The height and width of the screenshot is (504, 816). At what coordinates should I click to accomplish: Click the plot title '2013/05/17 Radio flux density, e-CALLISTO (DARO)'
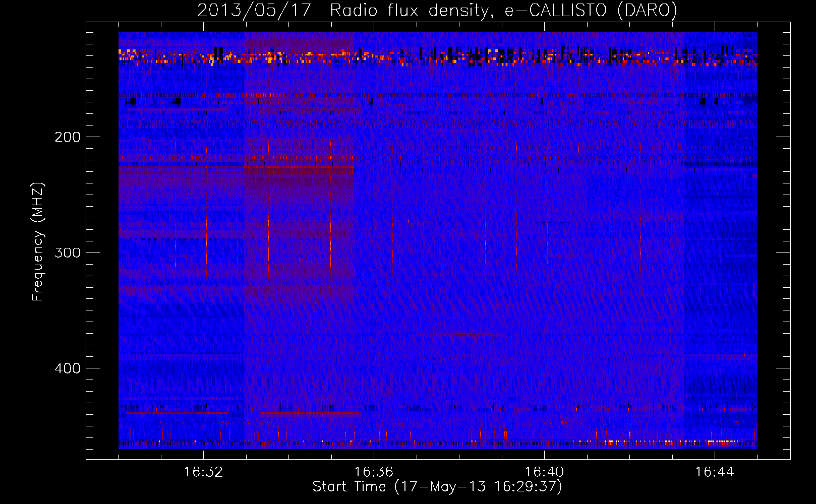click(x=437, y=10)
